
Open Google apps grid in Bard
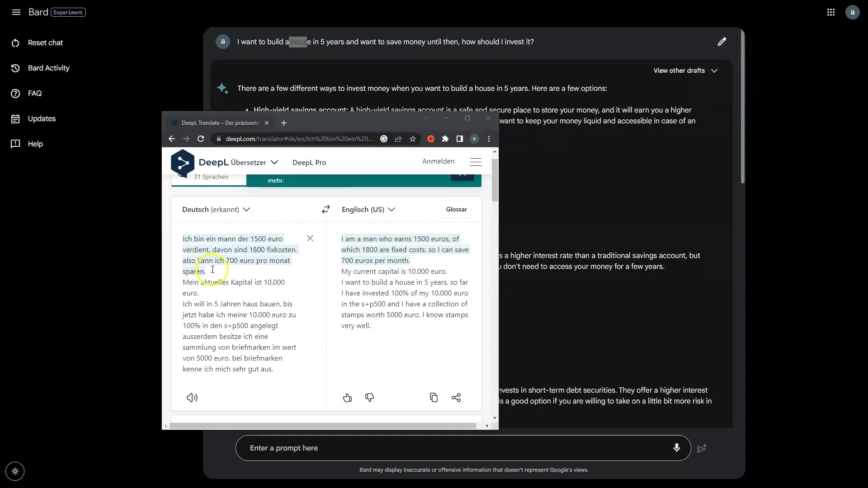tap(831, 12)
